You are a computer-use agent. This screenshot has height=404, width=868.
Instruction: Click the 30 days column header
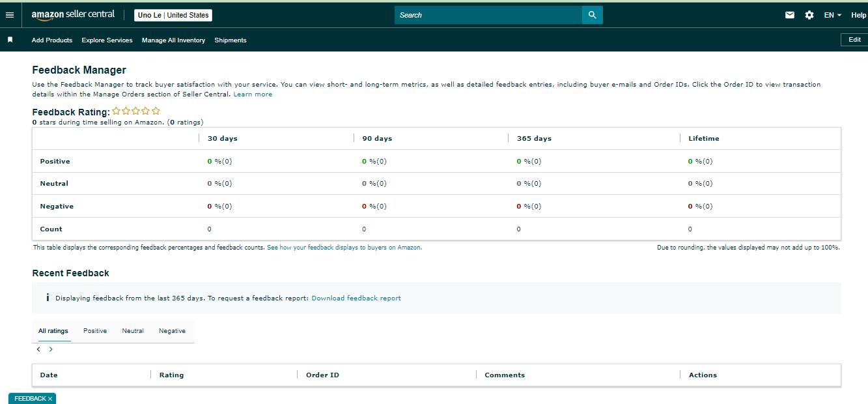pos(223,138)
